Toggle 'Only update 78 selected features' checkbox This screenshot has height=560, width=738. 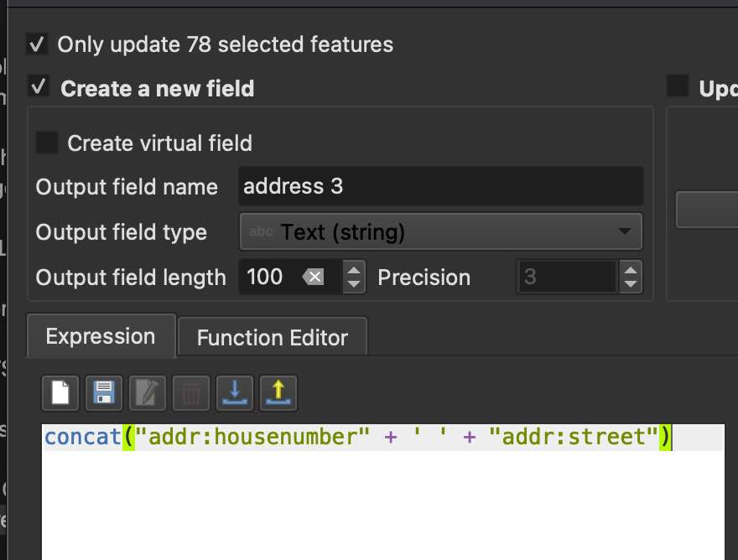37,44
